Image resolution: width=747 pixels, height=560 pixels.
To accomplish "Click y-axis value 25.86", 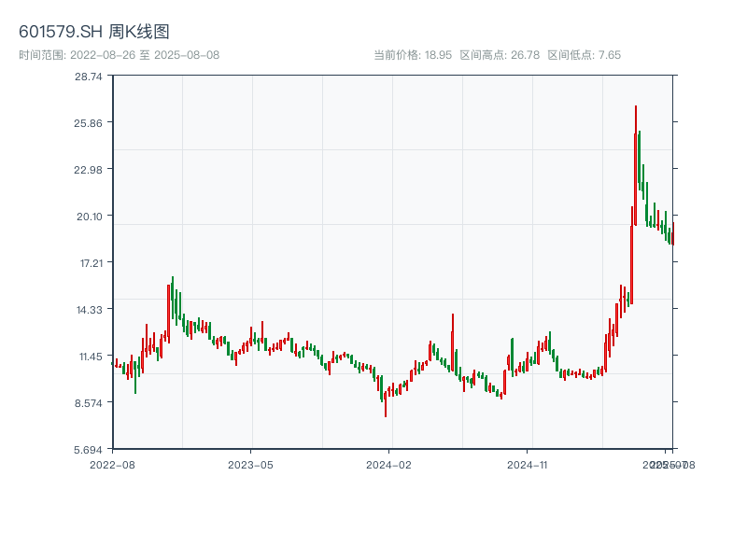I will (x=88, y=123).
